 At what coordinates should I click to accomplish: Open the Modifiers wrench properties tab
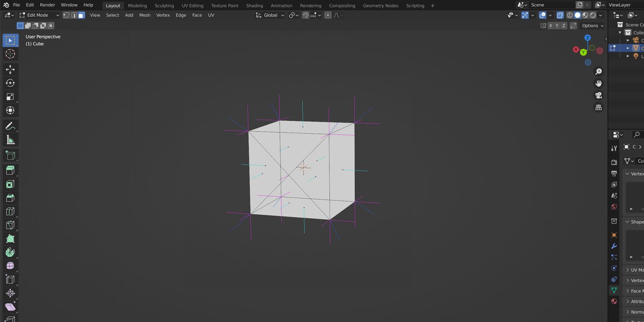pyautogui.click(x=614, y=246)
